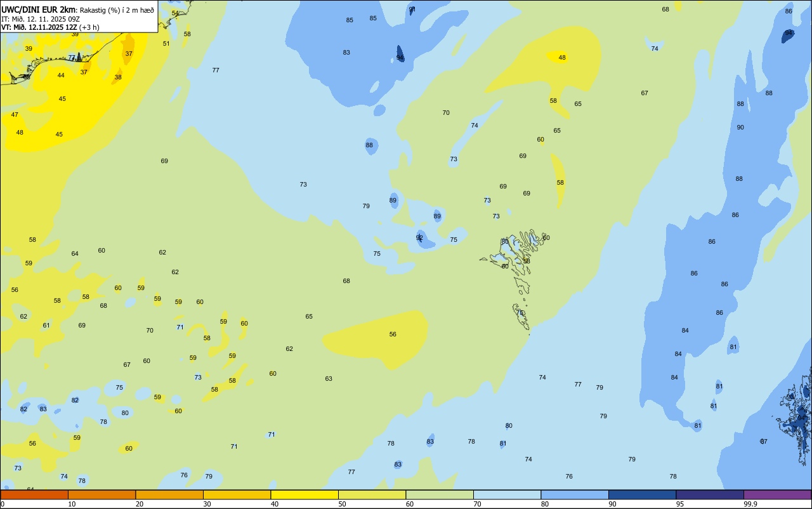Screen dimensions: 812x509
Task: Click the medium blue 80–90 legend segment
Action: (x=575, y=494)
